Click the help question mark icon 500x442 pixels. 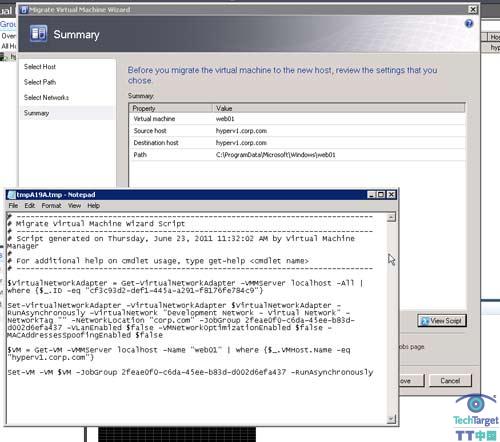469,23
